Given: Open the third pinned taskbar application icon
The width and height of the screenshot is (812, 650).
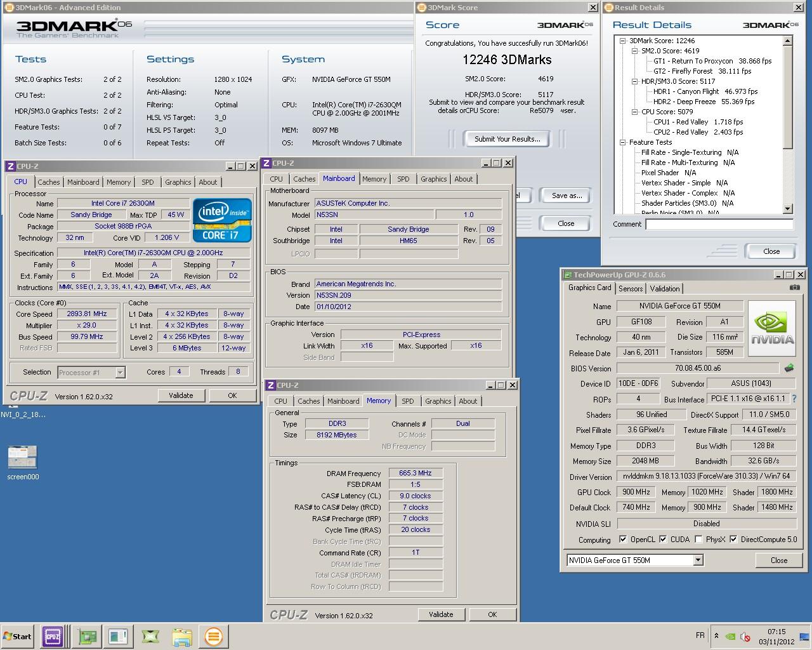Looking at the screenshot, I should [x=118, y=637].
